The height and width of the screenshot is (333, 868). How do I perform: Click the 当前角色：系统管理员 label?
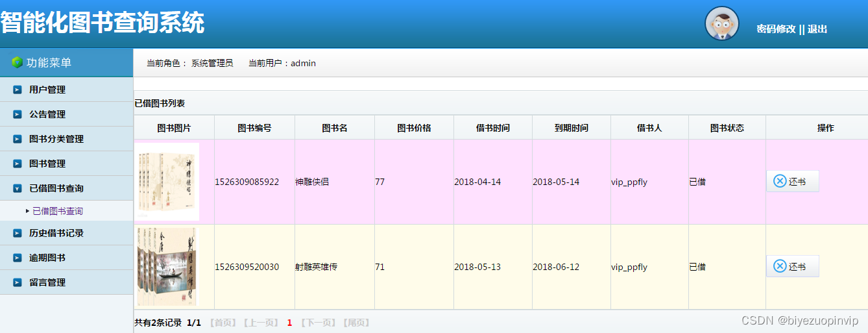point(190,63)
